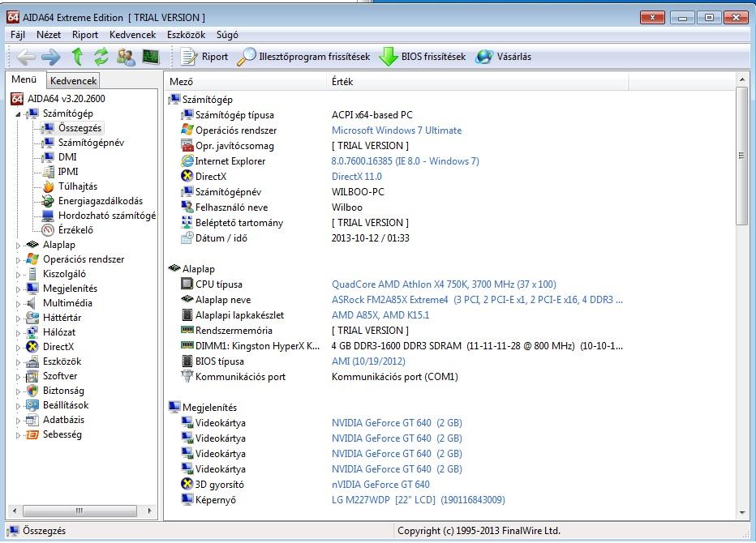This screenshot has height=543, width=756.
Task: Click the Riport toolbar button
Action: (x=204, y=57)
